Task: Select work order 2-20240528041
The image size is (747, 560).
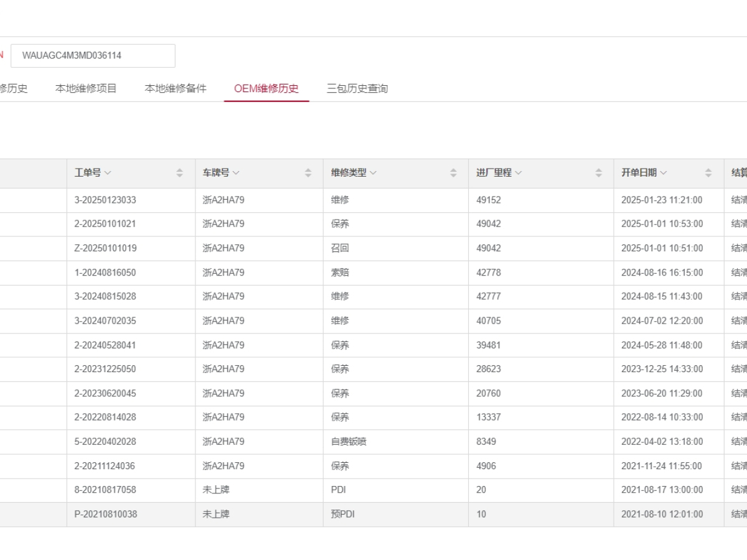Action: coord(105,345)
